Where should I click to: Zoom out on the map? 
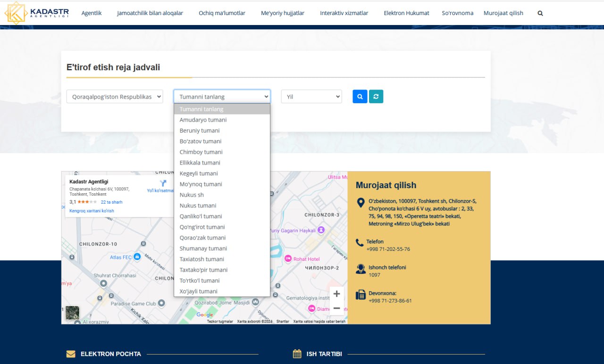click(336, 308)
